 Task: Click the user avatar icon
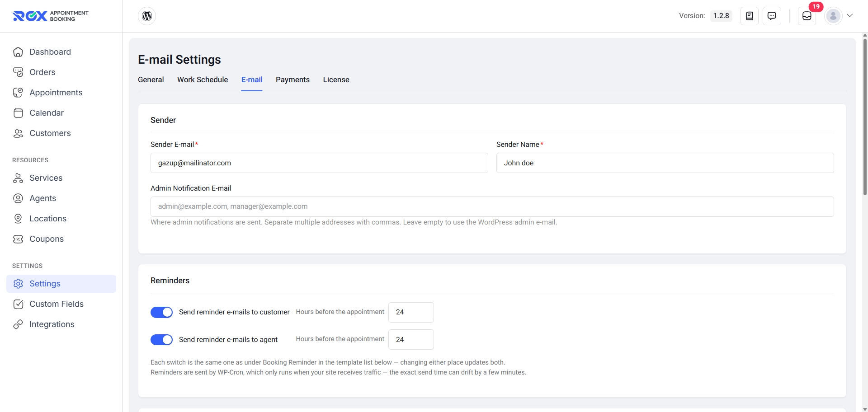click(x=833, y=16)
